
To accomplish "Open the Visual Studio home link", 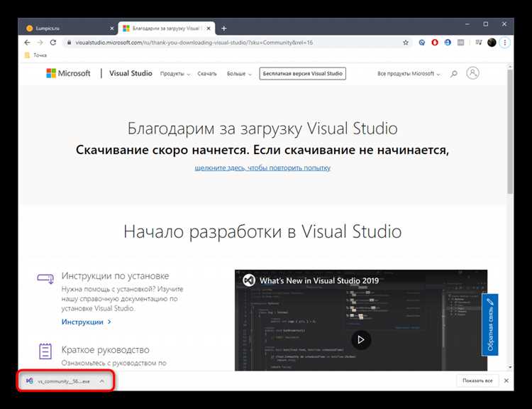I will click(x=131, y=73).
